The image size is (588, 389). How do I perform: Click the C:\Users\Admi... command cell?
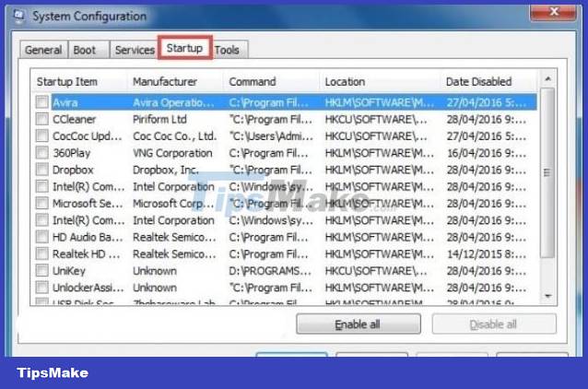(x=271, y=136)
